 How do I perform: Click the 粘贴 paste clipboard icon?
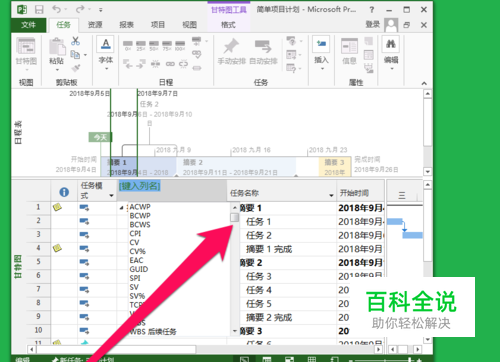click(57, 46)
